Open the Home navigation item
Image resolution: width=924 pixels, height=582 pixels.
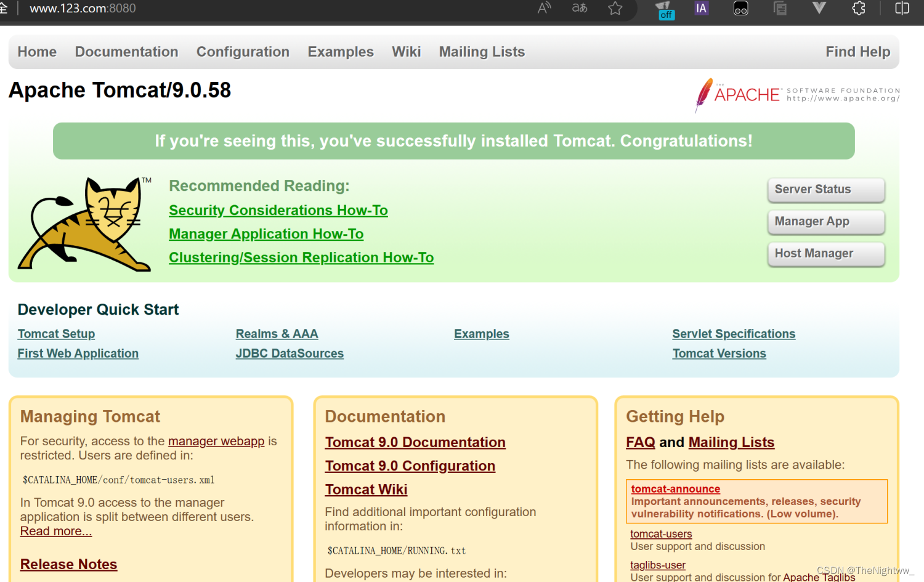pos(37,52)
